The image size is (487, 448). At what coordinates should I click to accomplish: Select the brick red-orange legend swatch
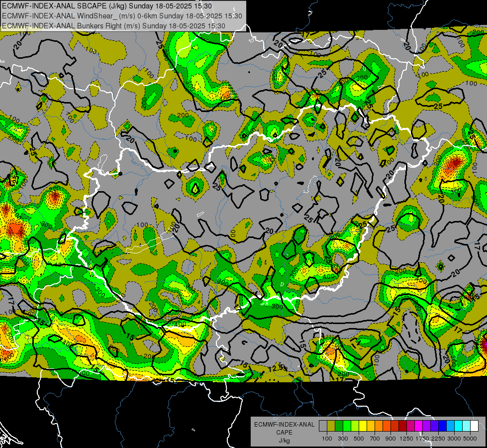(x=395, y=426)
